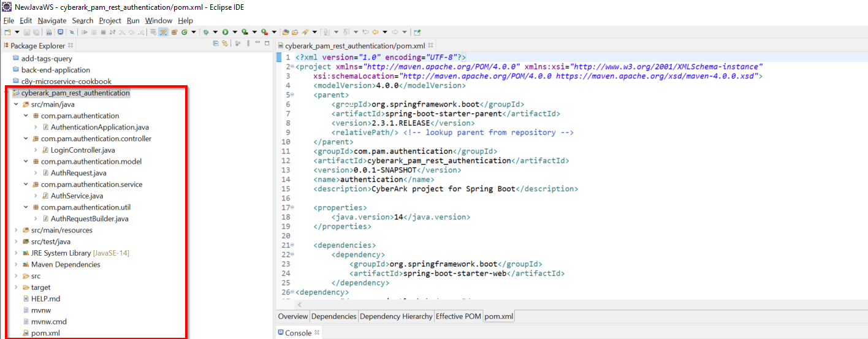Image resolution: width=868 pixels, height=339 pixels.
Task: Click the Save All toolbar icon
Action: coord(36,32)
